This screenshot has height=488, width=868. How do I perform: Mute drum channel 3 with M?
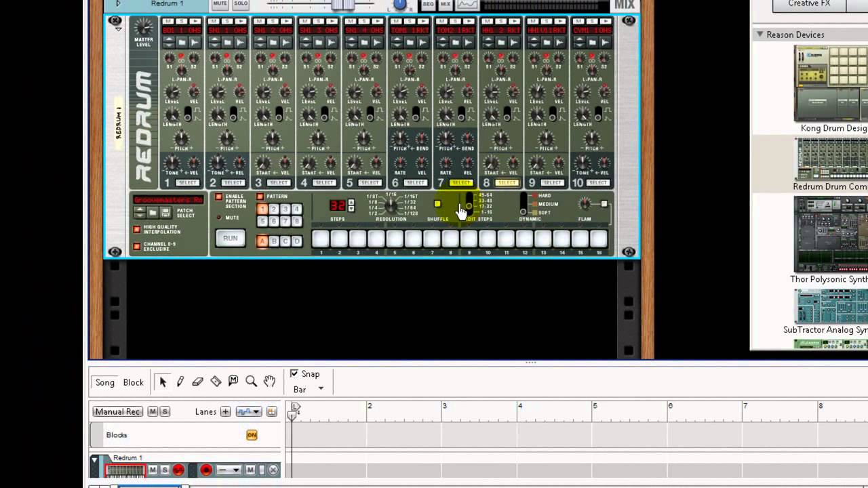coord(259,22)
